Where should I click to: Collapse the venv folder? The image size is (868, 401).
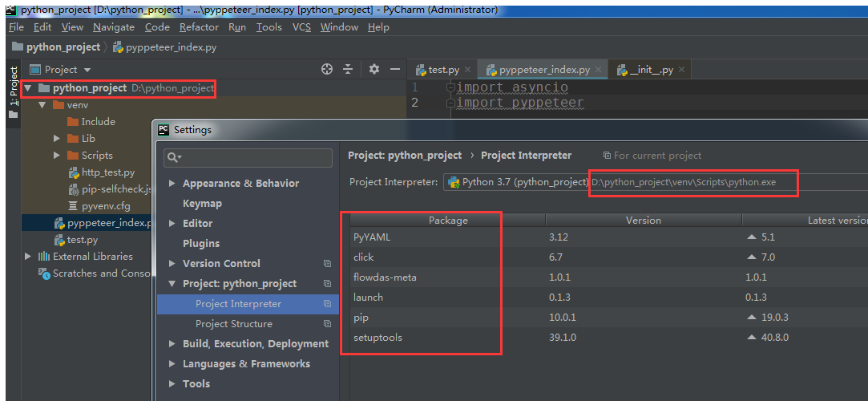tap(42, 105)
